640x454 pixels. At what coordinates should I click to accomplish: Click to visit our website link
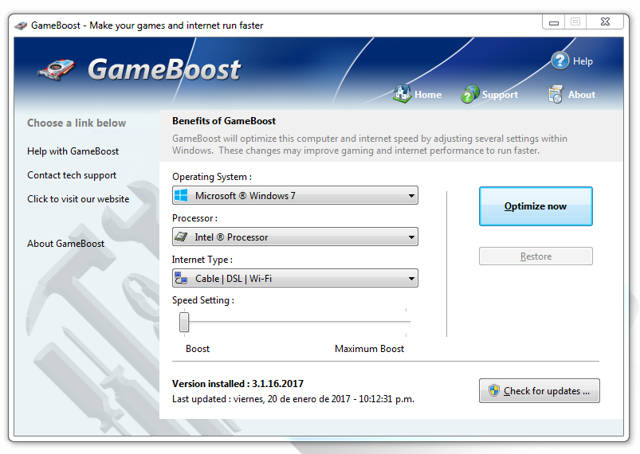point(78,199)
